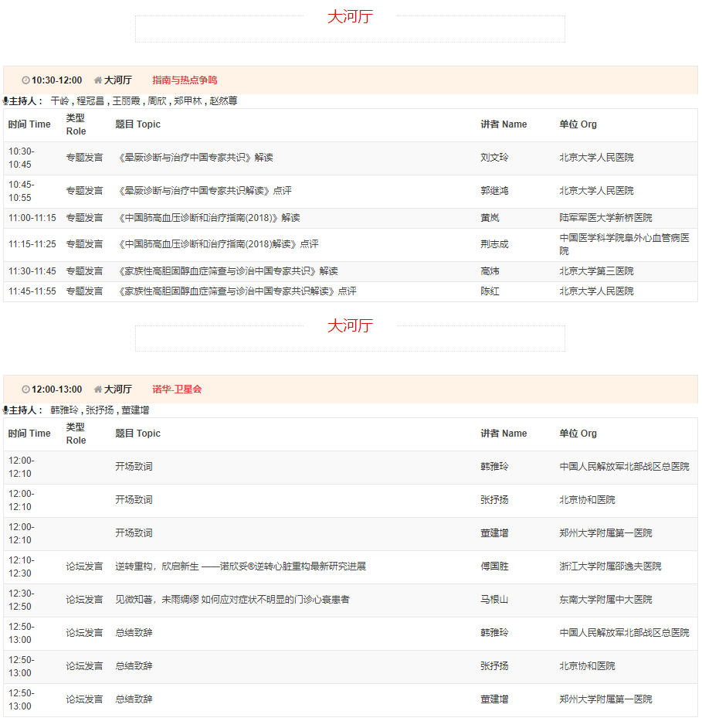The image size is (702, 728).
Task: Click 开场致词 in 北京协和医院 row
Action: click(x=134, y=500)
